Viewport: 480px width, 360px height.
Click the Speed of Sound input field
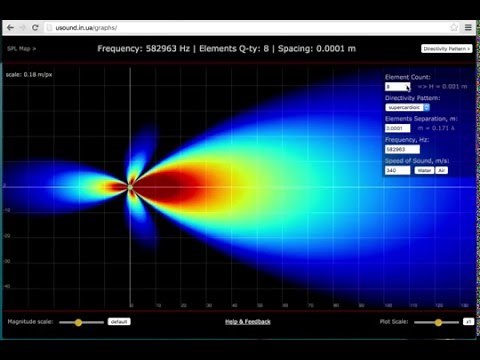point(398,170)
